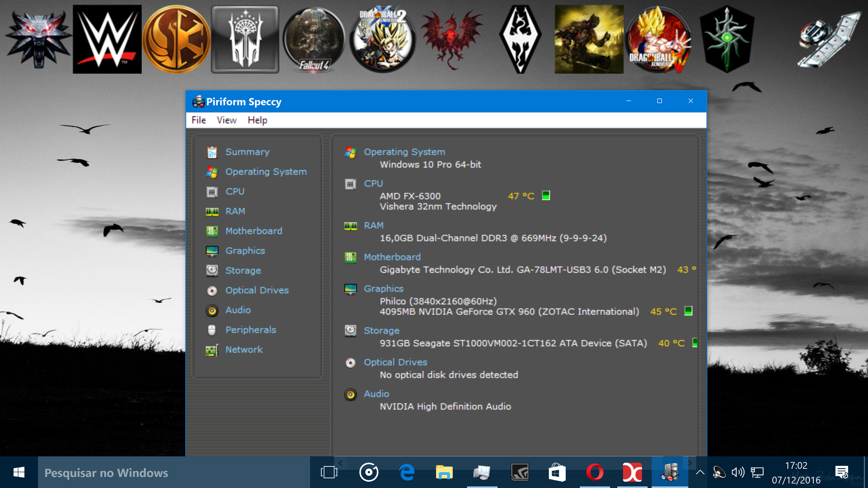Maximize the Piriform Speccy window
Viewport: 868px width, 488px height.
pyautogui.click(x=659, y=101)
